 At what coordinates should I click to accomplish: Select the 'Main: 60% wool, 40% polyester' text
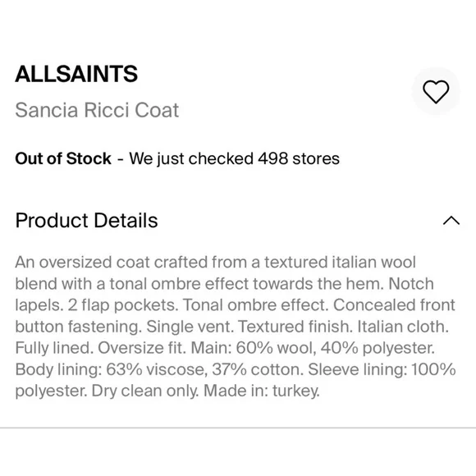pyautogui.click(x=313, y=348)
